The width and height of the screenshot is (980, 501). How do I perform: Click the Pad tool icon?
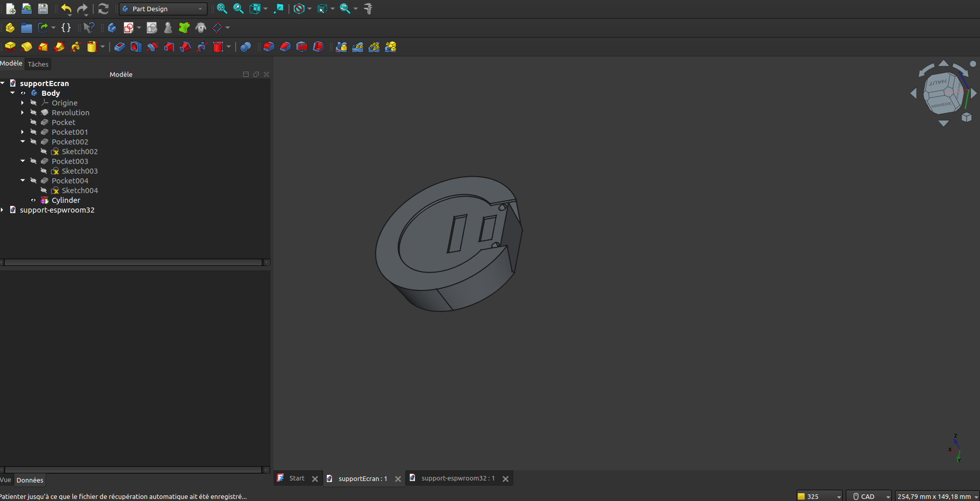point(10,47)
